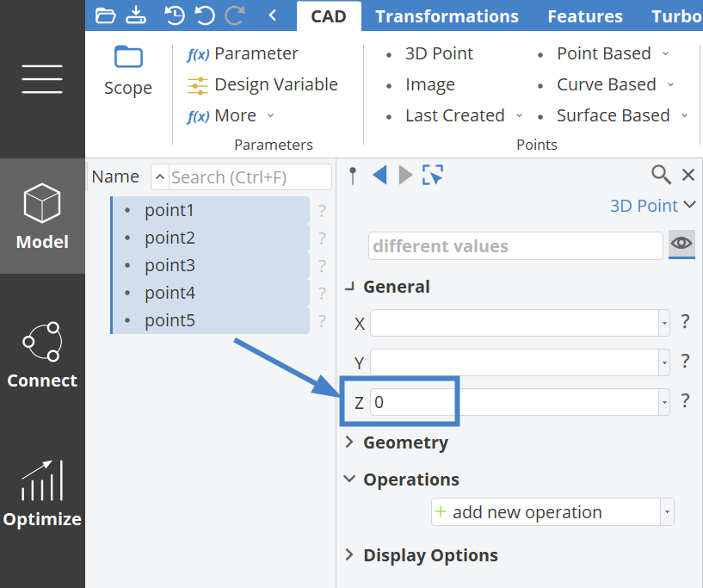Create a new Parameter
Image resolution: width=703 pixels, height=588 pixels.
click(243, 54)
